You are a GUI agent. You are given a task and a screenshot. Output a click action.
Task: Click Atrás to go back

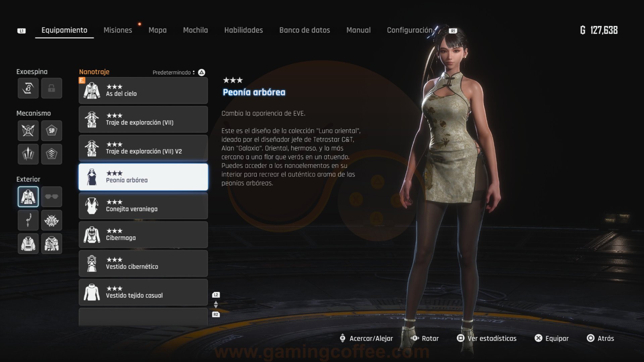[x=600, y=339]
